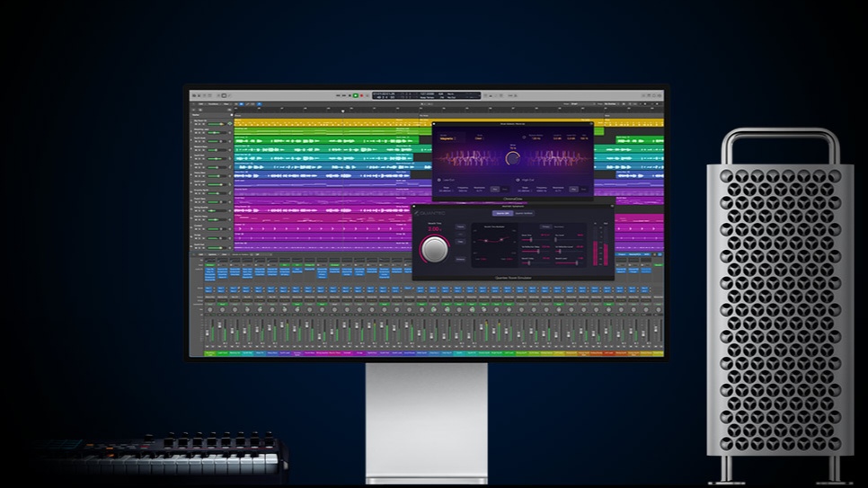Open the Model dropdown in ChromaGlow
Screen dimensions: 868x488
[447, 138]
